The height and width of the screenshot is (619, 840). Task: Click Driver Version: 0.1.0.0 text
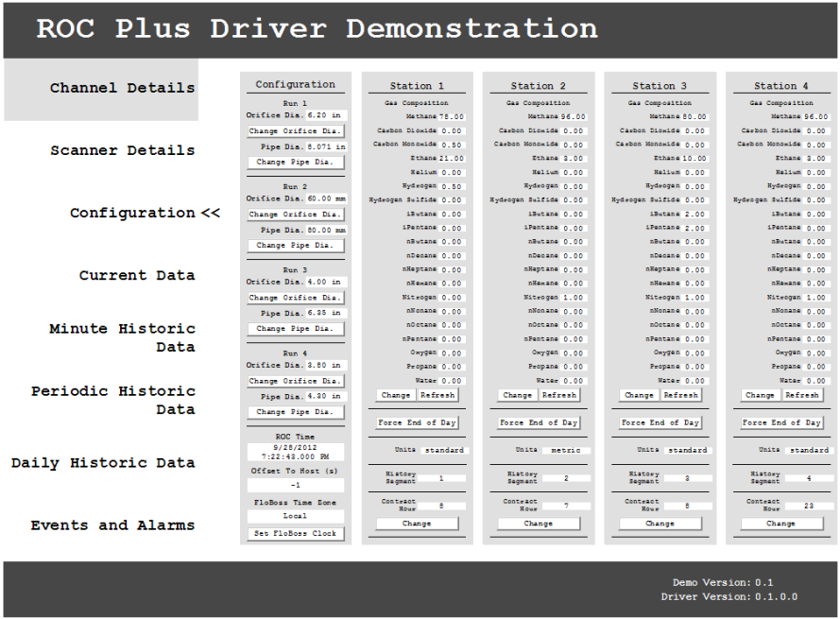coord(729,597)
